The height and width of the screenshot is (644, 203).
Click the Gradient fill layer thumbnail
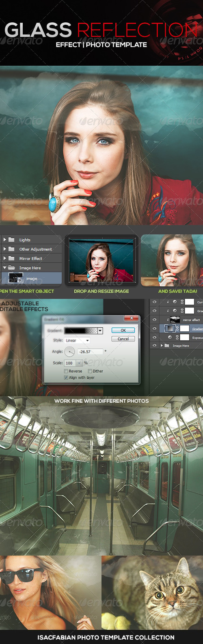click(x=170, y=328)
